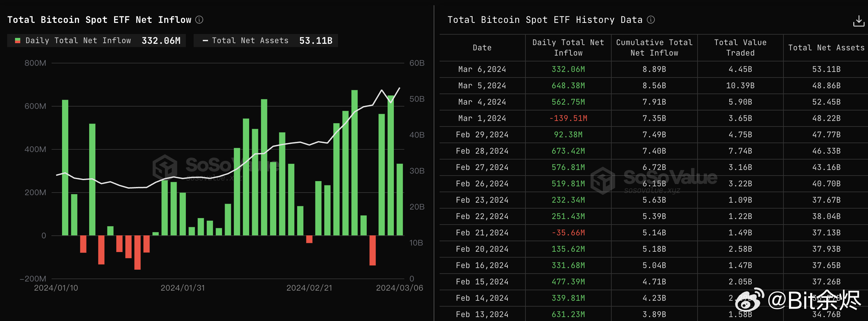Click the 232.34M inflow value
868x321 pixels.
568,200
